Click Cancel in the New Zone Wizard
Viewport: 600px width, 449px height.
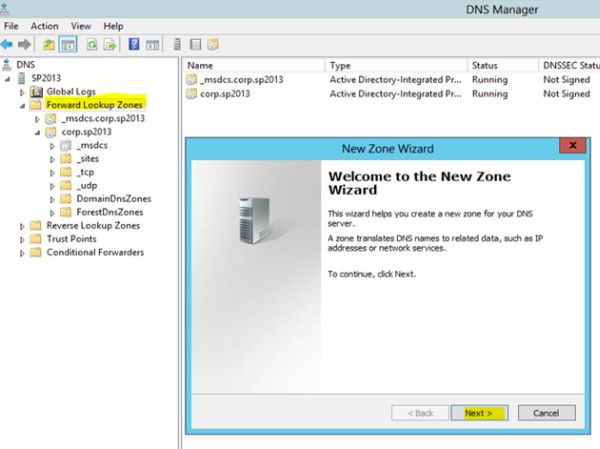546,413
